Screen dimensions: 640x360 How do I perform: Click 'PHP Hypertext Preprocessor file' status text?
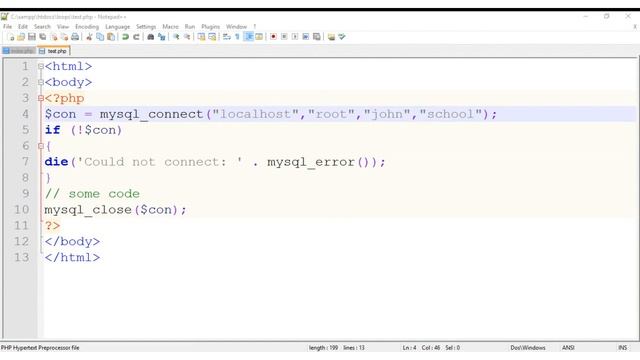[x=40, y=348]
